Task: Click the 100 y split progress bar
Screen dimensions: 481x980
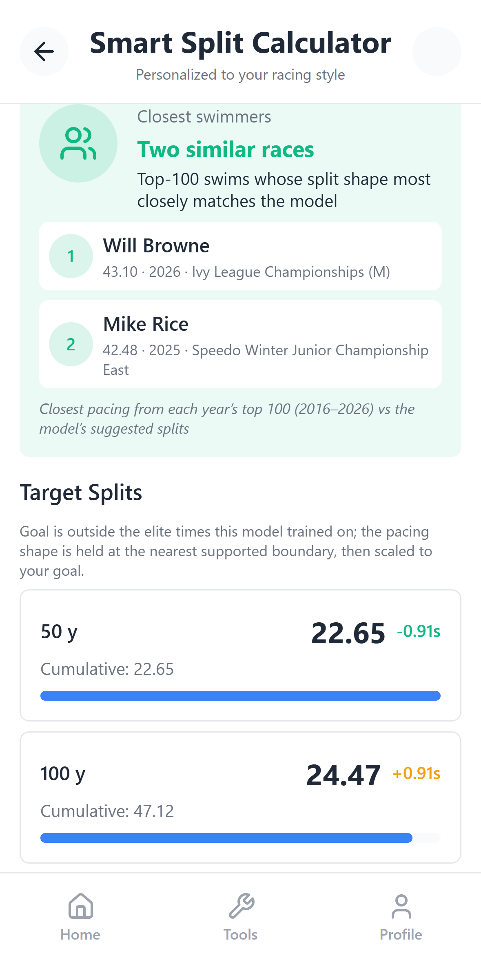Action: point(240,837)
